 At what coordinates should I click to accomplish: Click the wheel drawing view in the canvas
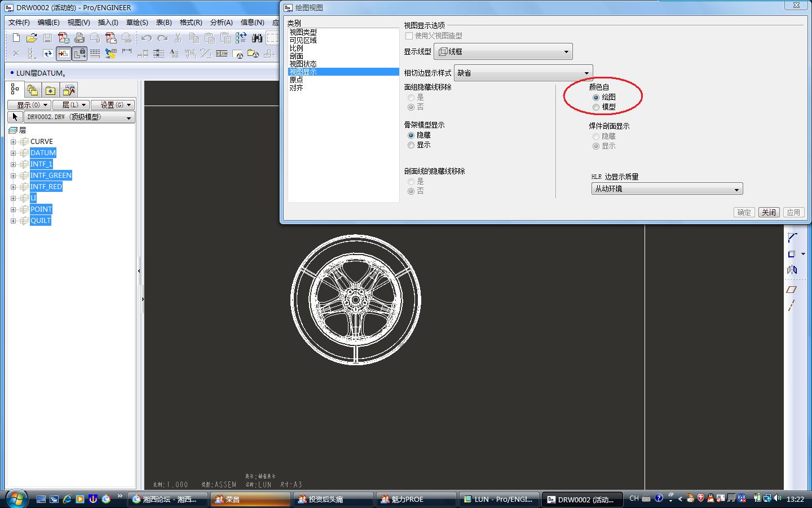click(356, 300)
